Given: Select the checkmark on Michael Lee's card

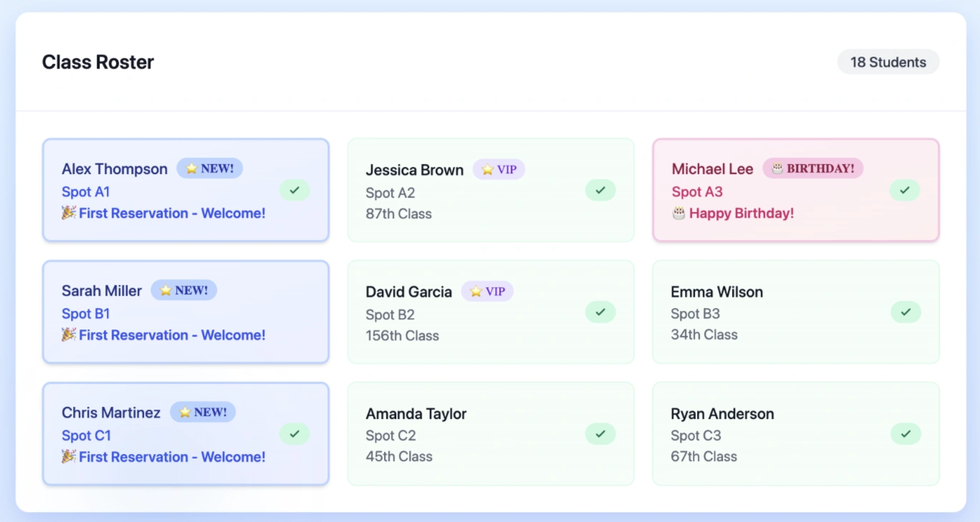Looking at the screenshot, I should pyautogui.click(x=904, y=190).
